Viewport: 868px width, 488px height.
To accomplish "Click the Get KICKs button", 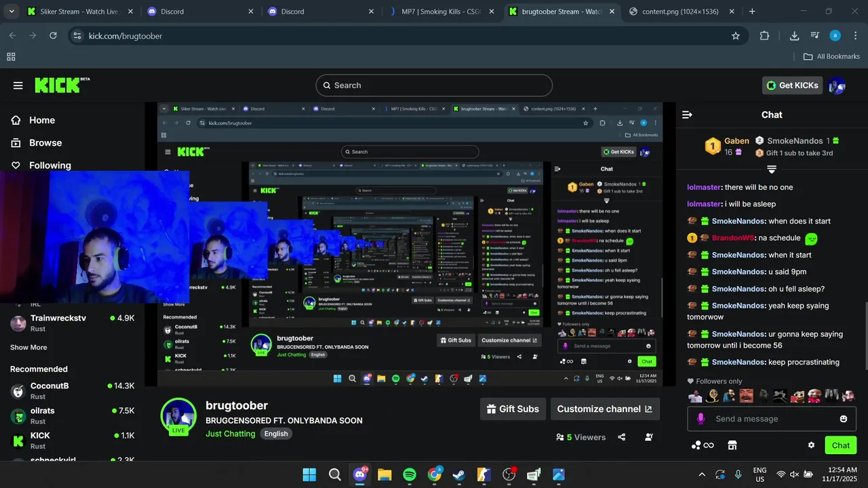I will click(x=792, y=85).
